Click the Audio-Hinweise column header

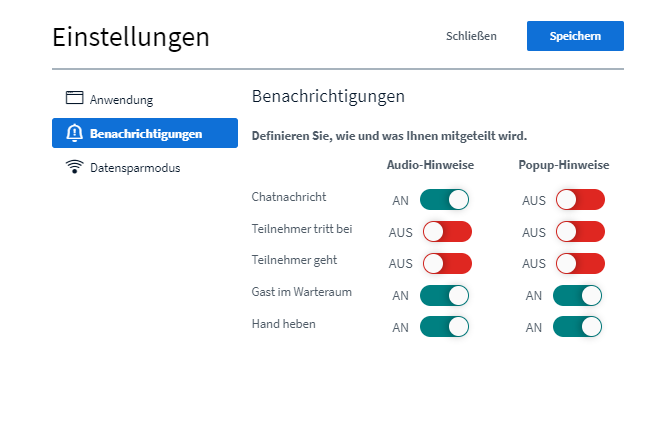[430, 165]
